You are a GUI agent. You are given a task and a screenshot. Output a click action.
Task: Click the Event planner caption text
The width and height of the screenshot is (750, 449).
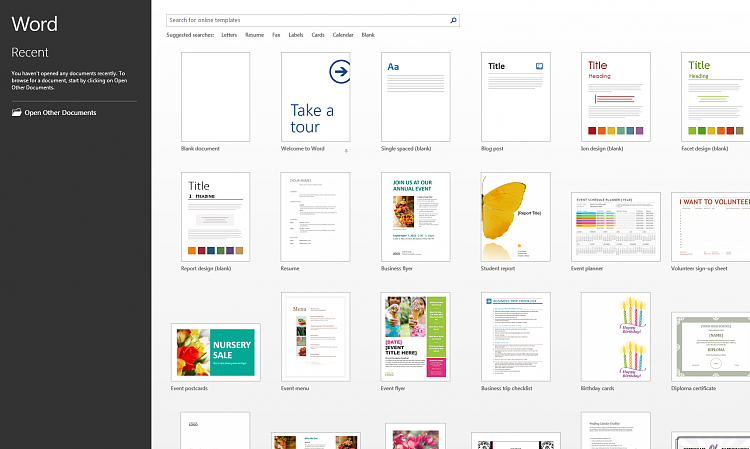click(x=587, y=269)
